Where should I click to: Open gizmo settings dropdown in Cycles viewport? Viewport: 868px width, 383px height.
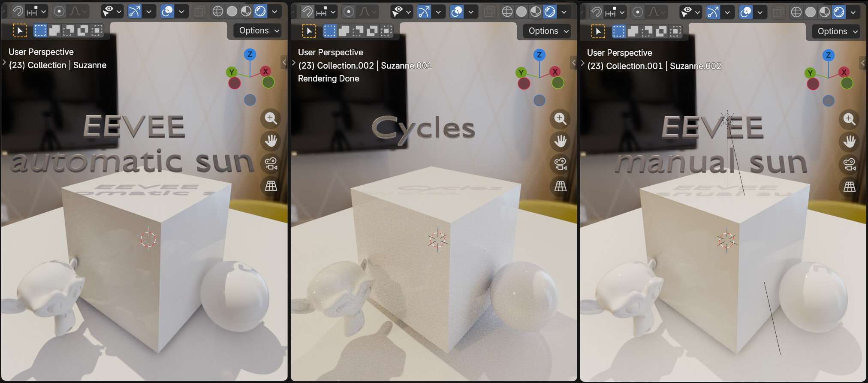click(x=438, y=12)
